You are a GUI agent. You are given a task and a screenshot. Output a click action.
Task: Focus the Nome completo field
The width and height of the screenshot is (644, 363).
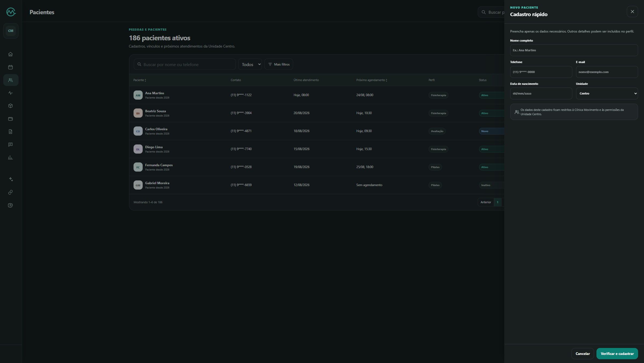[574, 50]
